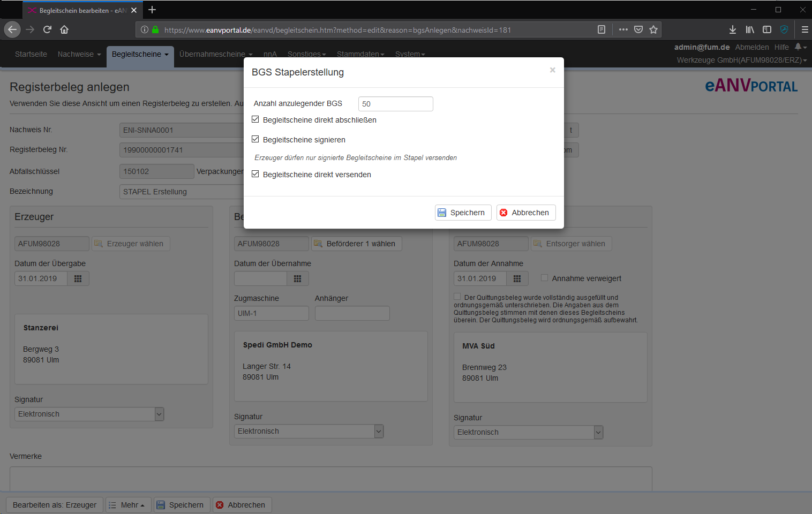Open Erzeuger Signatur dropdown
Viewport: 812px width, 514px height.
point(89,414)
